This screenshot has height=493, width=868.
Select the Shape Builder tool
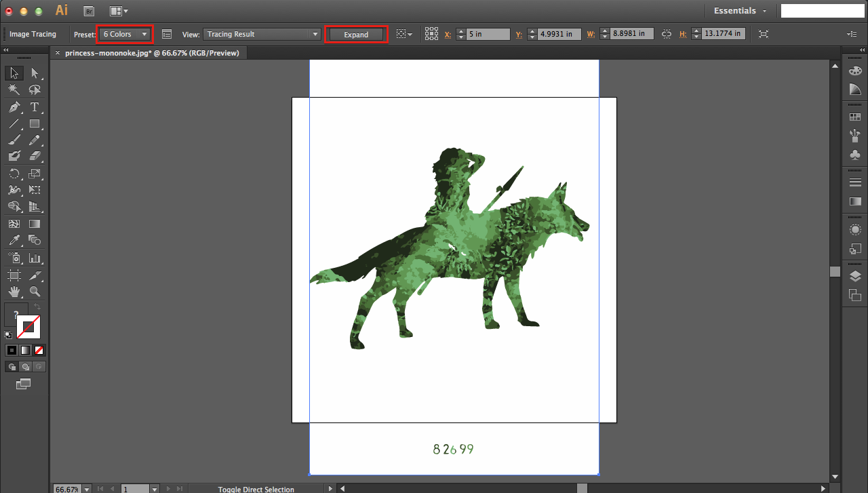pos(14,206)
